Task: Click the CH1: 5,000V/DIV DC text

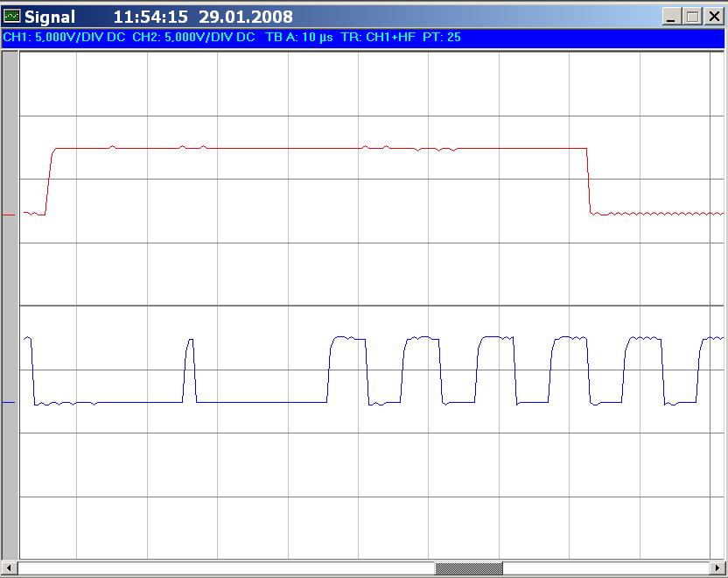Action: [65, 37]
